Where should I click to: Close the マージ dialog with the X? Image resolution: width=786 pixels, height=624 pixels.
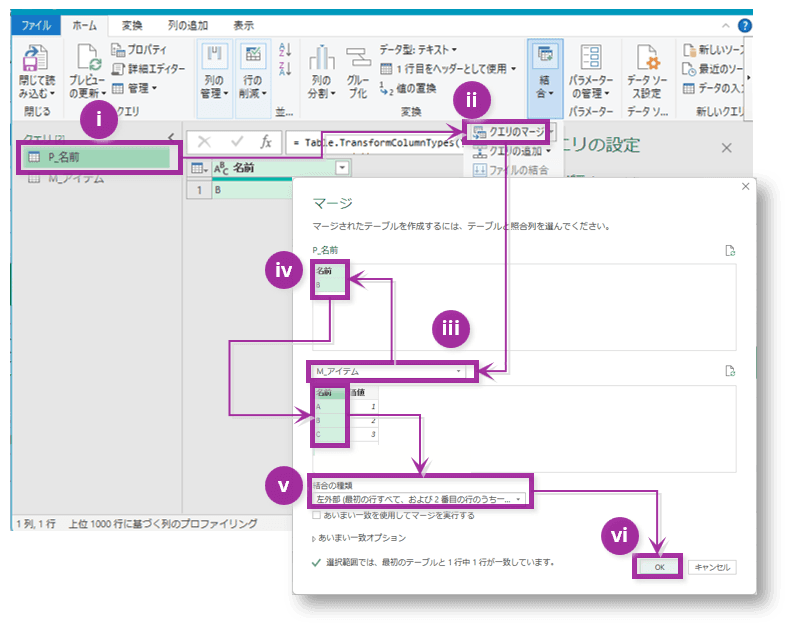(746, 186)
